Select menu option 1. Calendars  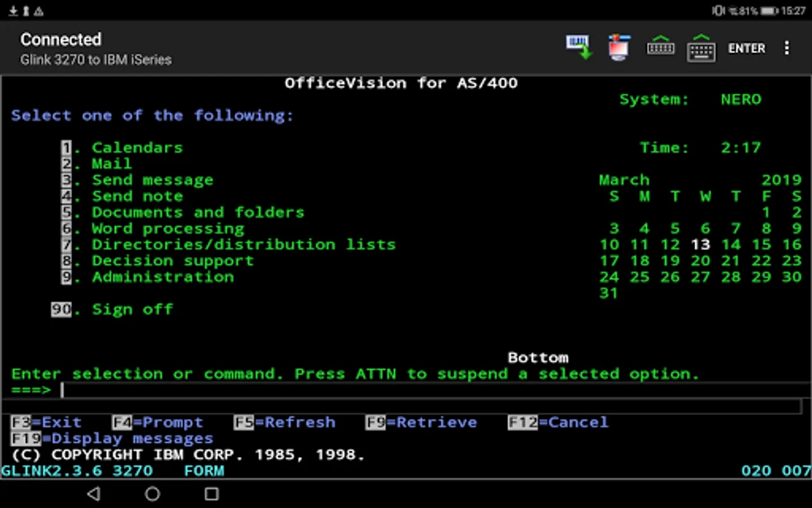point(122,148)
